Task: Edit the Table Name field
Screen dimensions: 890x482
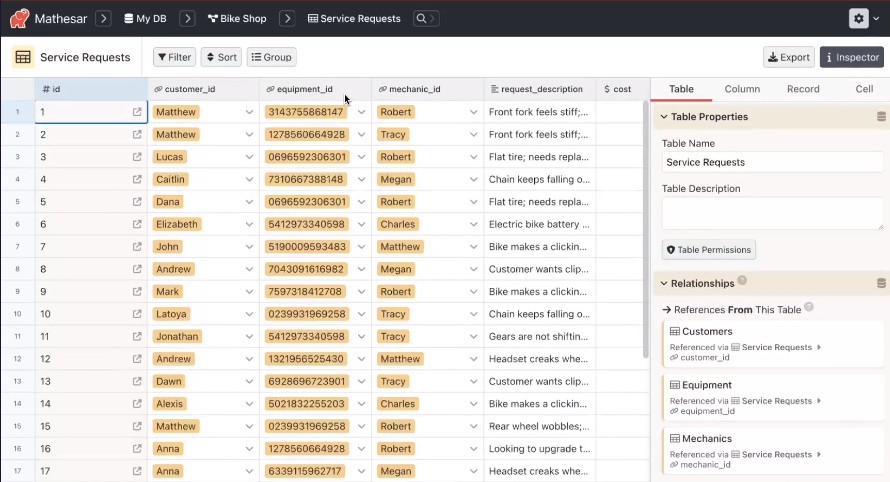Action: point(773,162)
